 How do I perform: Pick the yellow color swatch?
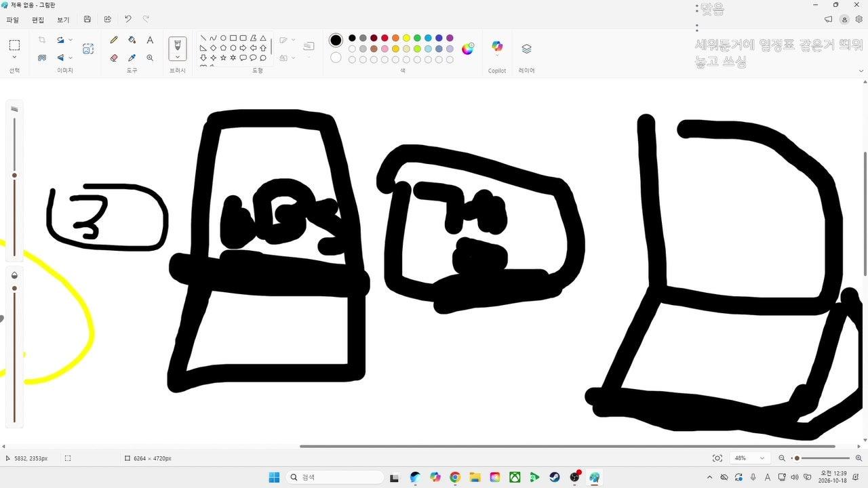pyautogui.click(x=406, y=38)
